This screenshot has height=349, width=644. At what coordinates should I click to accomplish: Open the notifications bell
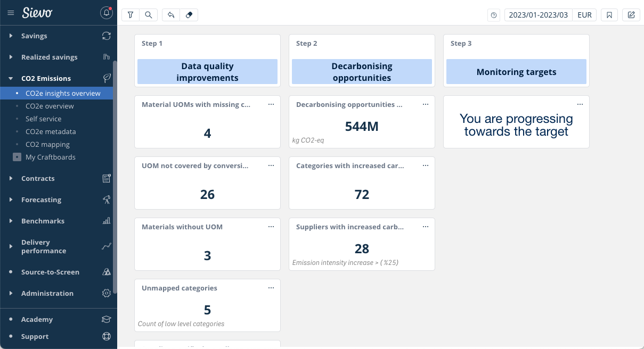point(107,13)
